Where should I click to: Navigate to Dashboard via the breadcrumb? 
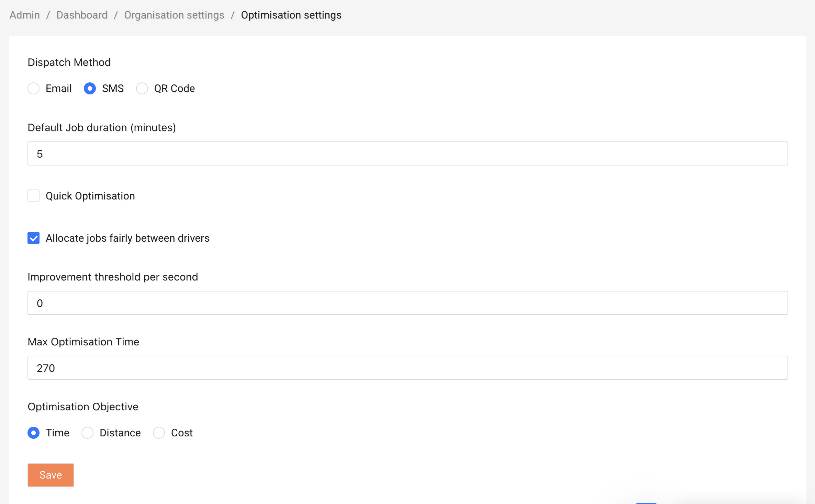[x=82, y=15]
